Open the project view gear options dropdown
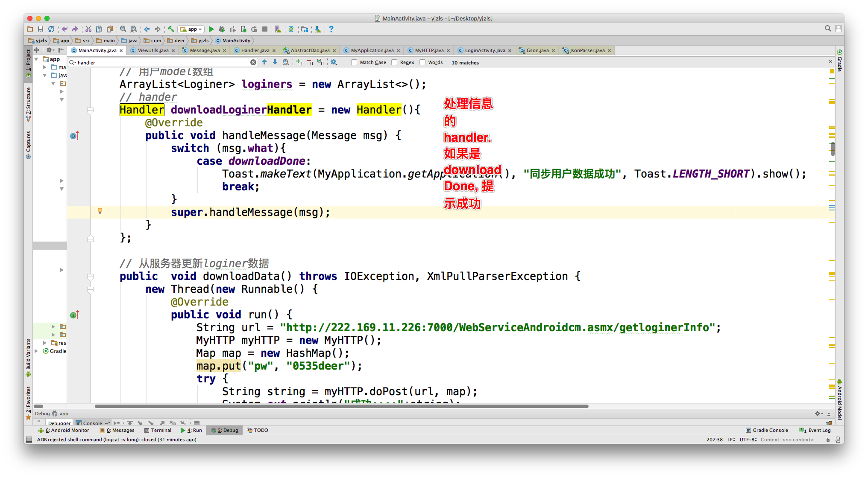868x478 pixels. (x=50, y=50)
